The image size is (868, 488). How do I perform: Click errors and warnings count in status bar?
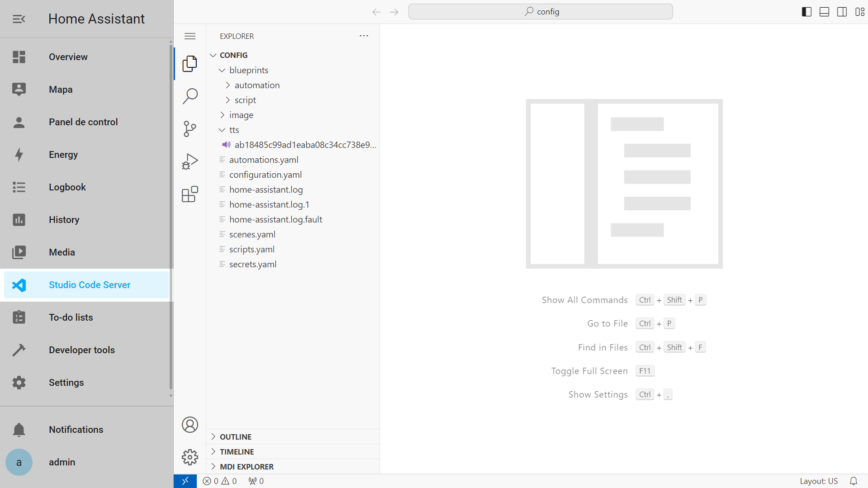220,481
